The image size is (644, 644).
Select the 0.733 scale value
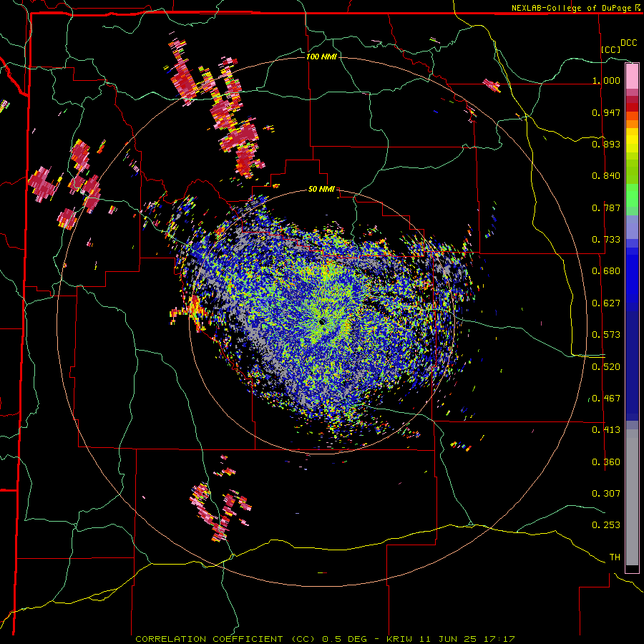[606, 240]
